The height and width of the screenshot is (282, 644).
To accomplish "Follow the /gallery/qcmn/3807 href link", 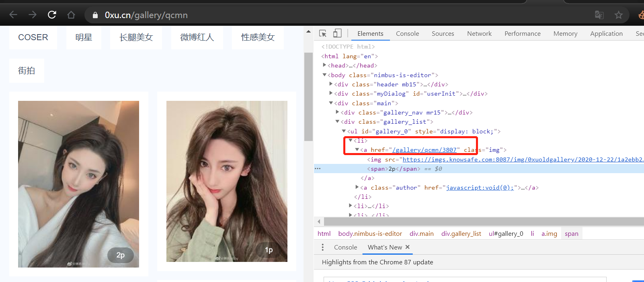I will pos(425,150).
